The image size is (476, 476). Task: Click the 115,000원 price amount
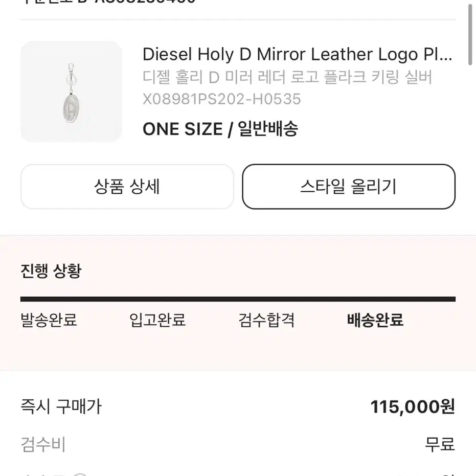(413, 407)
